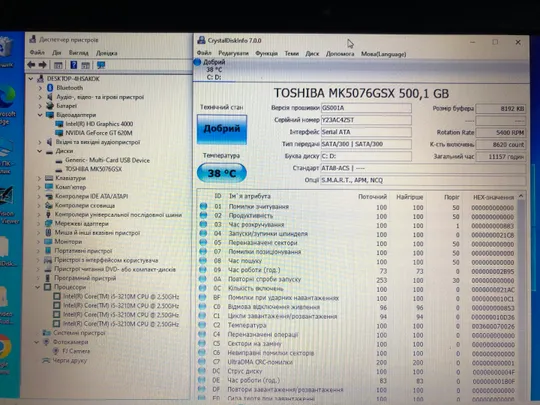The image size is (540, 405).
Task: Click the S.M.A.R.T., APM, NCQ options field
Action: point(423,180)
